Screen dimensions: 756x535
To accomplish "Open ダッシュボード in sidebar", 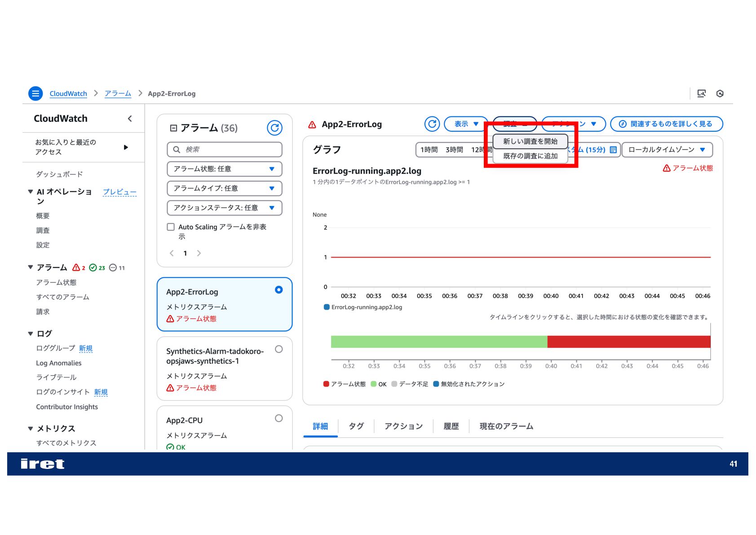I will (x=59, y=174).
